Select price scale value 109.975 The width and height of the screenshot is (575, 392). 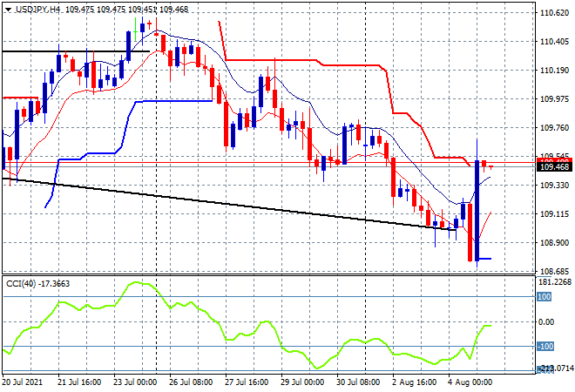pyautogui.click(x=554, y=98)
